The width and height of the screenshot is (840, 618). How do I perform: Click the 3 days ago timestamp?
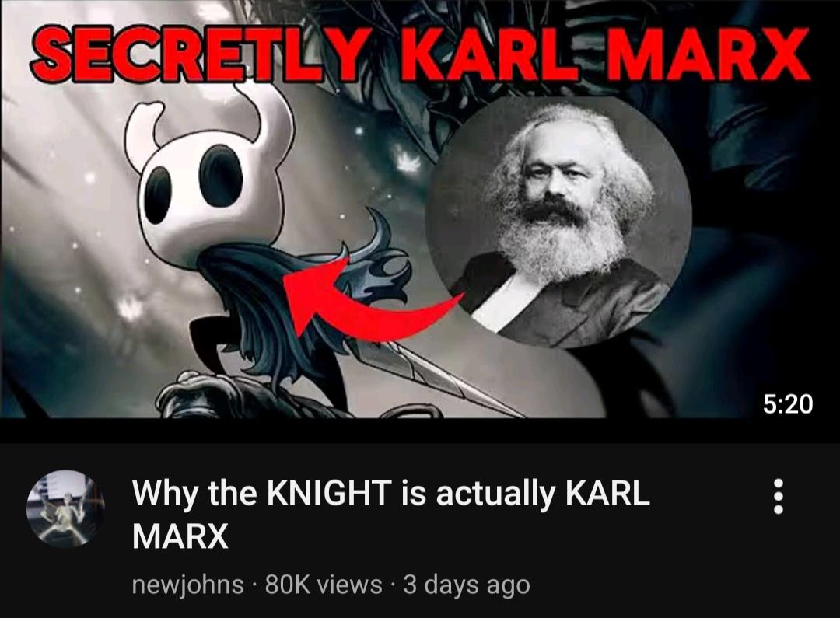coord(466,585)
